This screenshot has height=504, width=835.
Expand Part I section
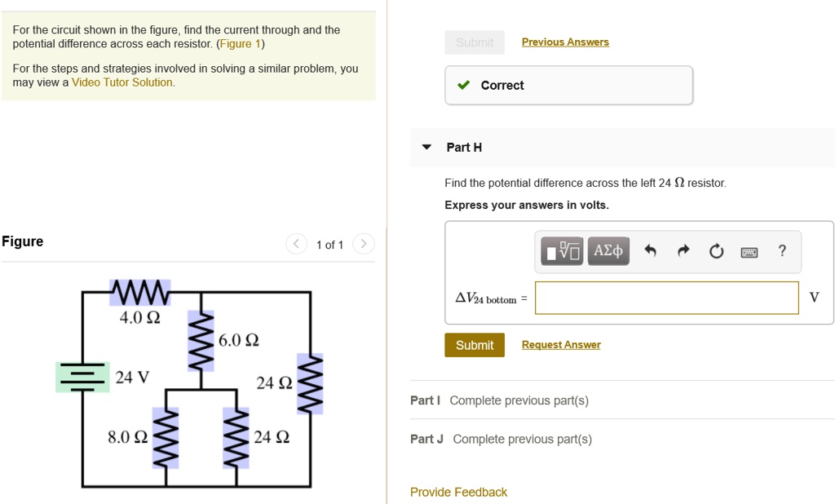pos(426,400)
